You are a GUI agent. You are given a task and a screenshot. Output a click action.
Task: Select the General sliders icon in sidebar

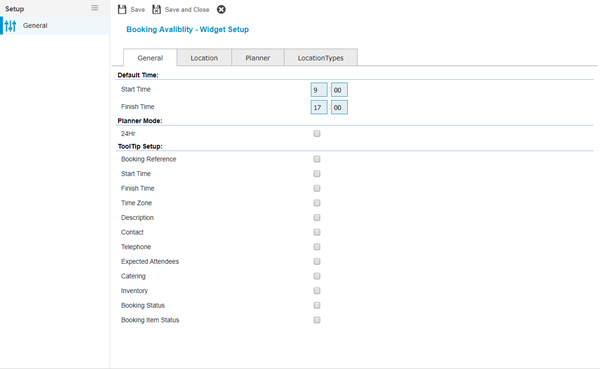(10, 26)
